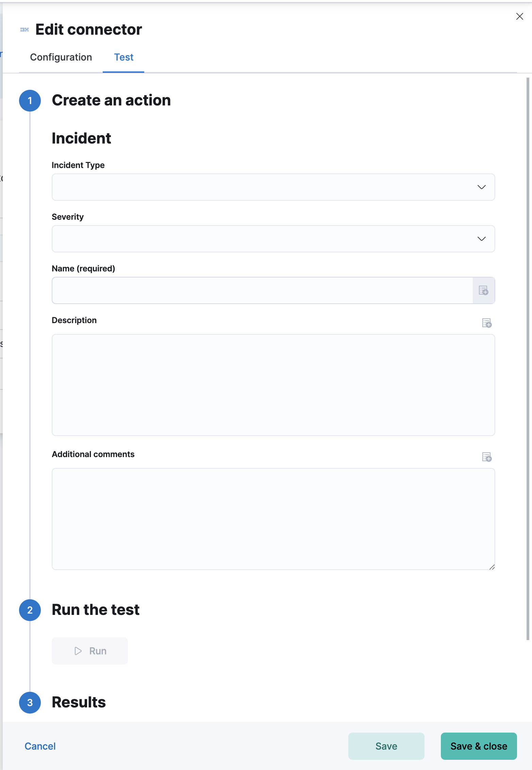Viewport: 532px width, 770px height.
Task: Click the step 3 circle next to Results
Action: point(30,703)
